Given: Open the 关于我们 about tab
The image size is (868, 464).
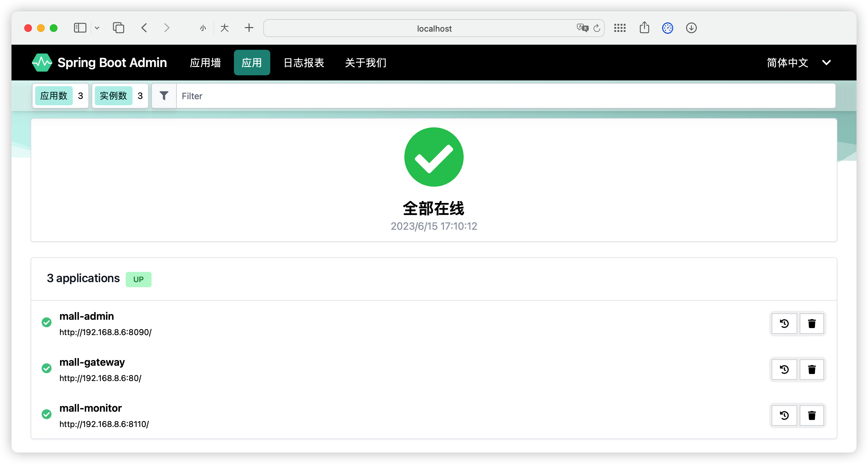Looking at the screenshot, I should coord(365,62).
